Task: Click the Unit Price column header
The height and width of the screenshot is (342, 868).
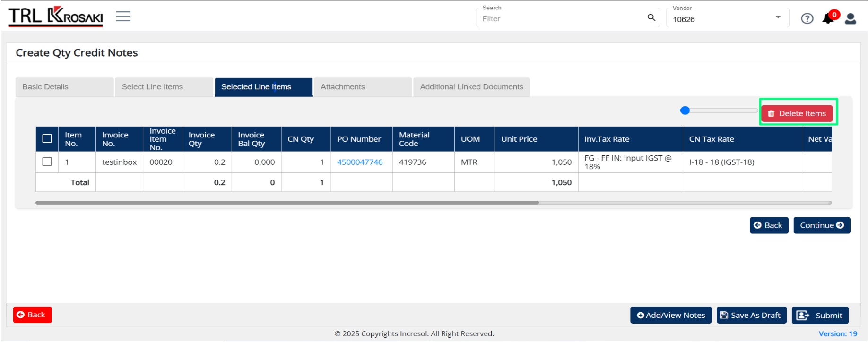Action: coord(536,139)
